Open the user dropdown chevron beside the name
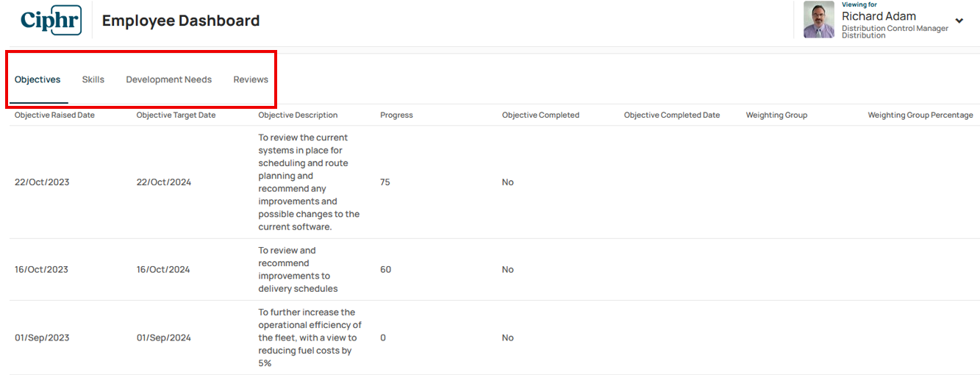 click(959, 21)
